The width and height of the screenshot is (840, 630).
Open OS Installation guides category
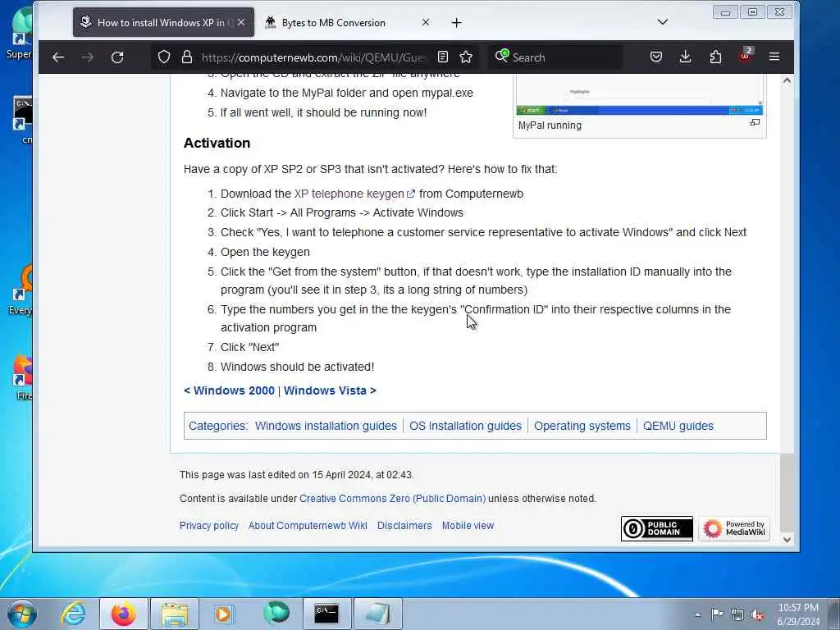(x=465, y=426)
